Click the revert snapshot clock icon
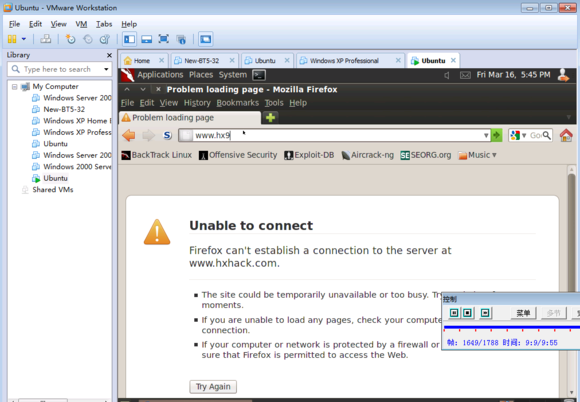The width and height of the screenshot is (580, 402). tap(88, 39)
